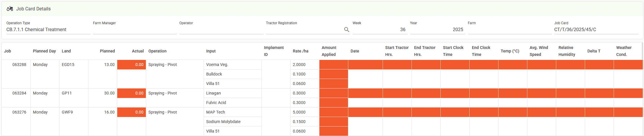Select Actual value for land GP11
This screenshot has height=136, width=644.
[131, 93]
